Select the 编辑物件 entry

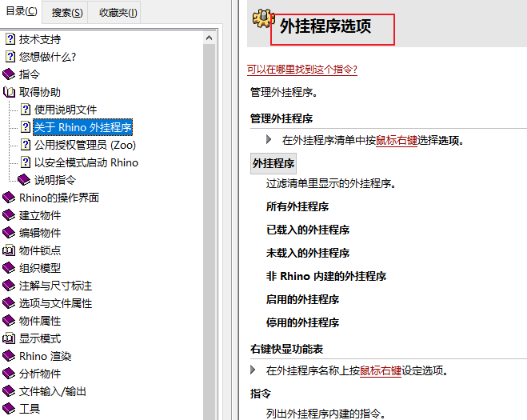click(40, 233)
